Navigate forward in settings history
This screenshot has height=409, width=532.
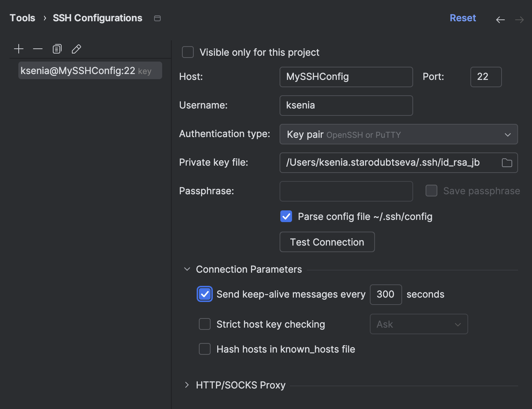point(519,19)
